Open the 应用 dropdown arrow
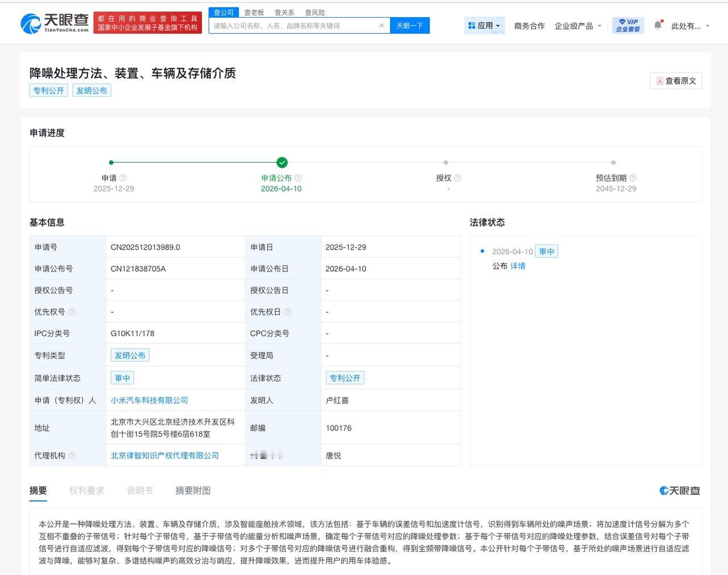 point(497,25)
